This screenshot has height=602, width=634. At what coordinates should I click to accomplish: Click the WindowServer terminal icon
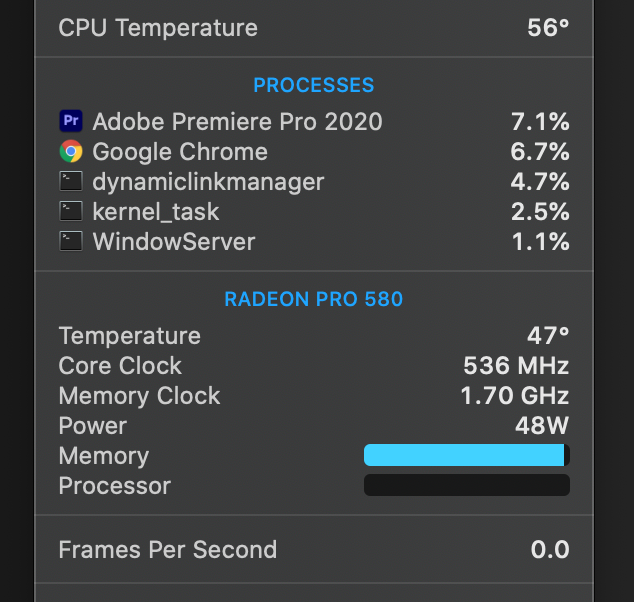71,241
